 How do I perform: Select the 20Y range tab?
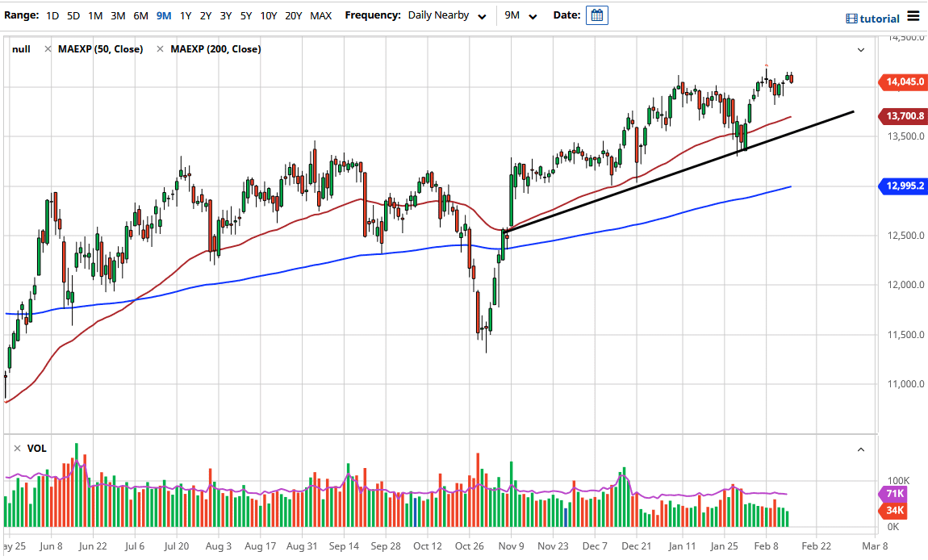click(x=292, y=15)
